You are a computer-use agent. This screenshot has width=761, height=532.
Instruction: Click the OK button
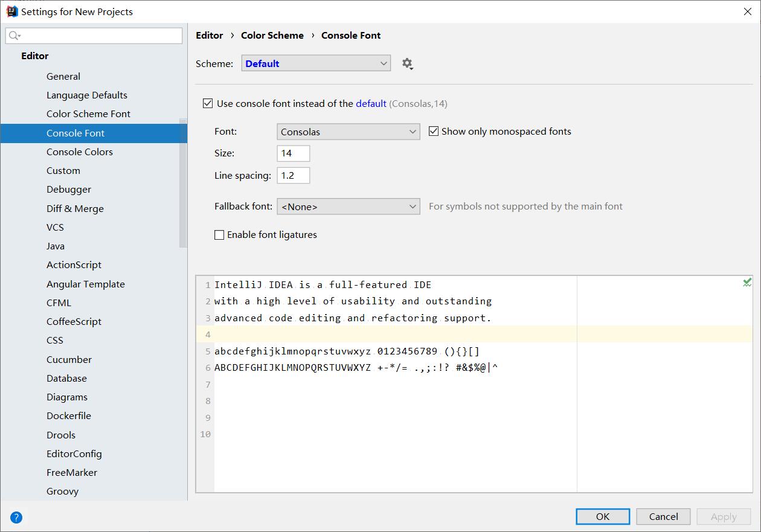tap(603, 516)
